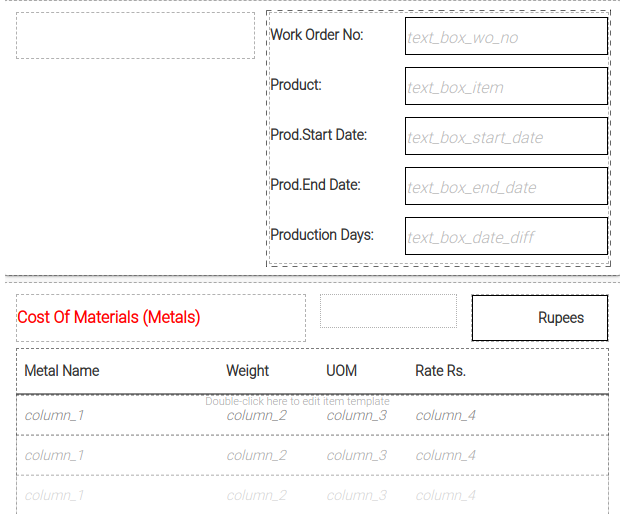Select the text_box_date_diff field
The height and width of the screenshot is (514, 625).
point(506,237)
